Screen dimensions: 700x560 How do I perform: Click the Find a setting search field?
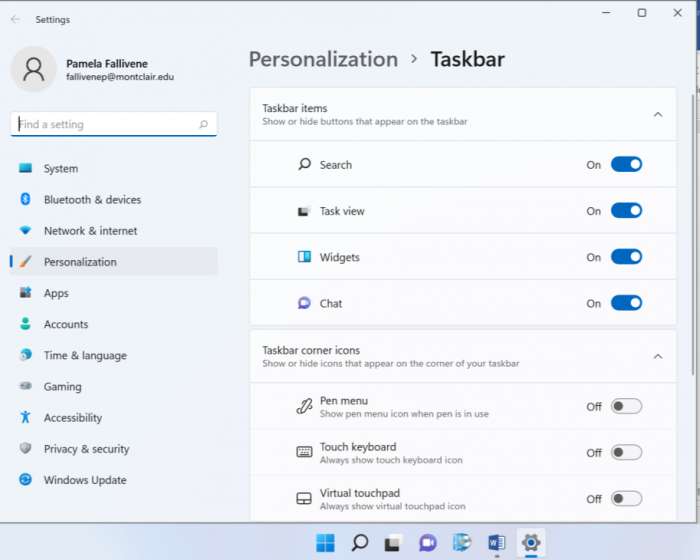pyautogui.click(x=105, y=125)
